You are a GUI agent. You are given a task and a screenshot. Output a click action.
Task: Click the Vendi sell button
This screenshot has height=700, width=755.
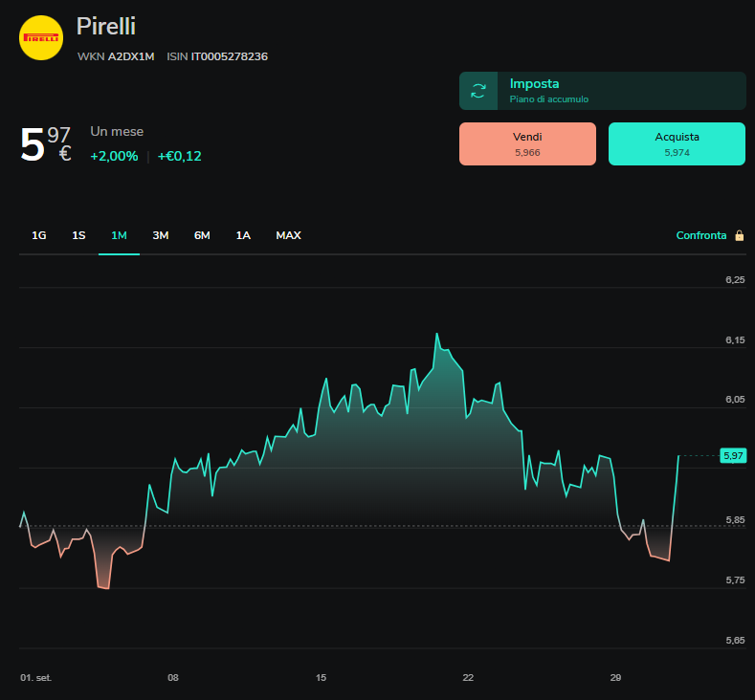[527, 143]
